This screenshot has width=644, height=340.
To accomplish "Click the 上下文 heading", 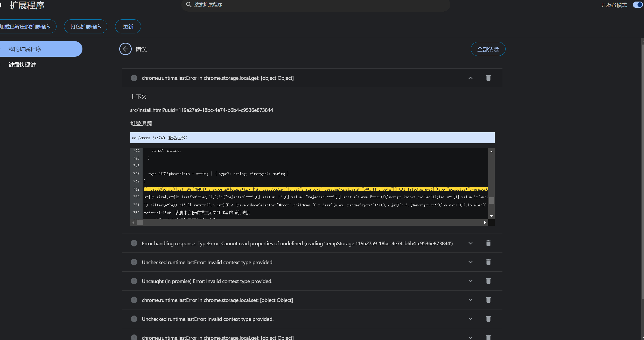I will (x=138, y=97).
